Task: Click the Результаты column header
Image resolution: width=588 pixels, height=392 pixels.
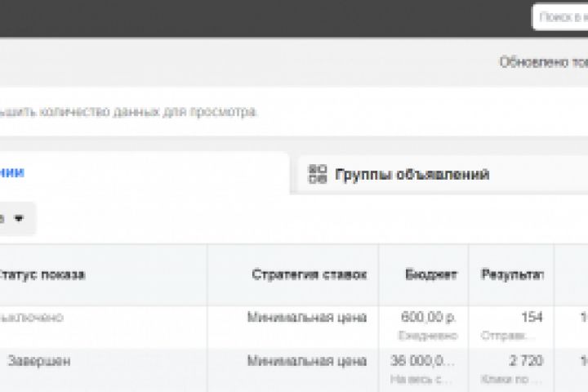Action: pos(512,274)
